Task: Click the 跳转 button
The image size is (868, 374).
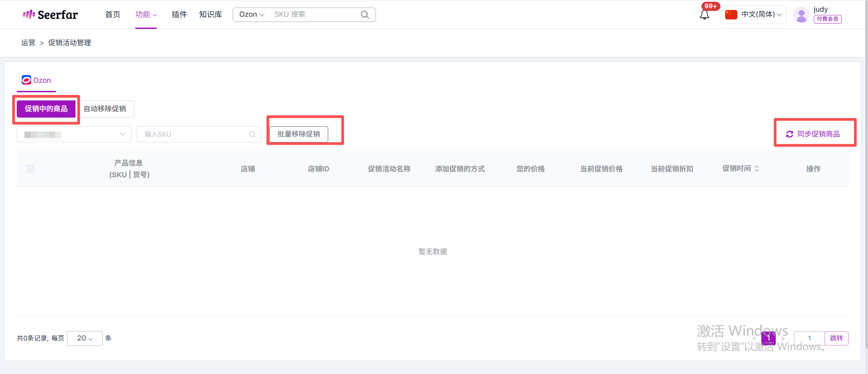Action: pos(836,338)
